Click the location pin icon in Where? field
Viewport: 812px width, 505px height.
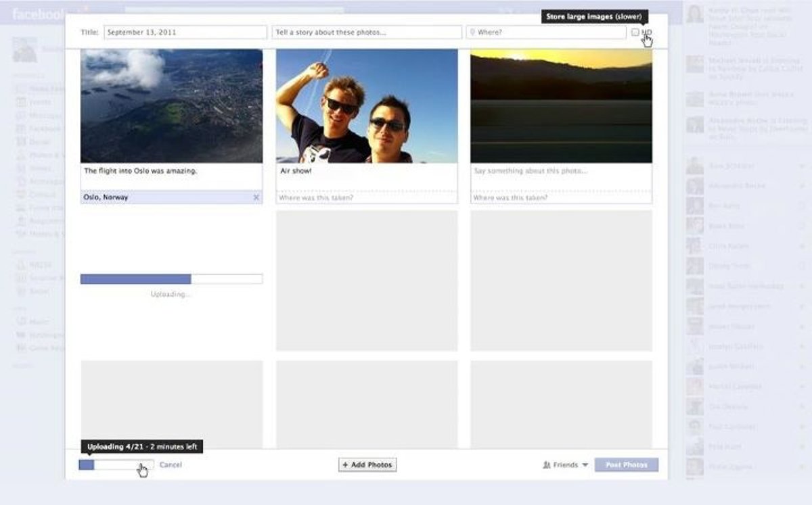pyautogui.click(x=472, y=32)
